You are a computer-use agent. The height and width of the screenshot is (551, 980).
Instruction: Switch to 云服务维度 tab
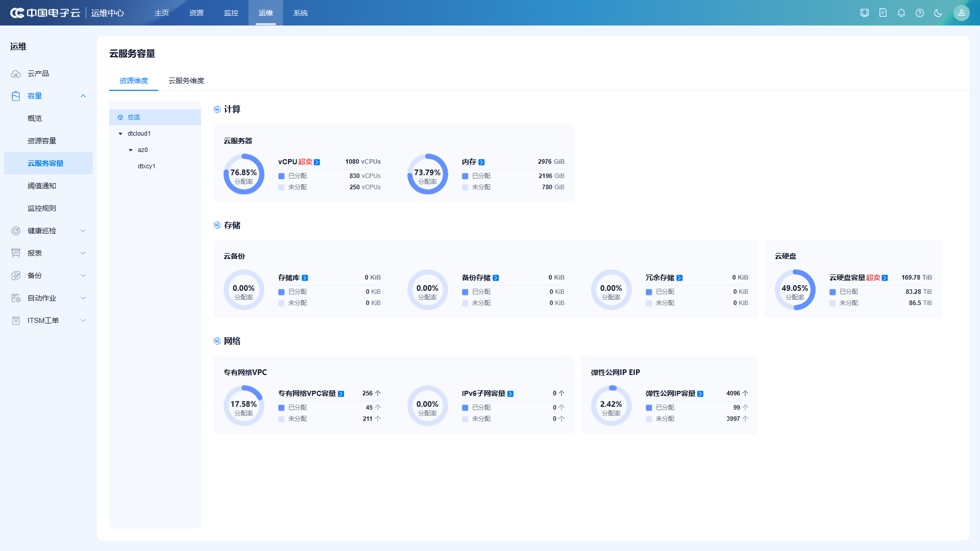tap(186, 81)
